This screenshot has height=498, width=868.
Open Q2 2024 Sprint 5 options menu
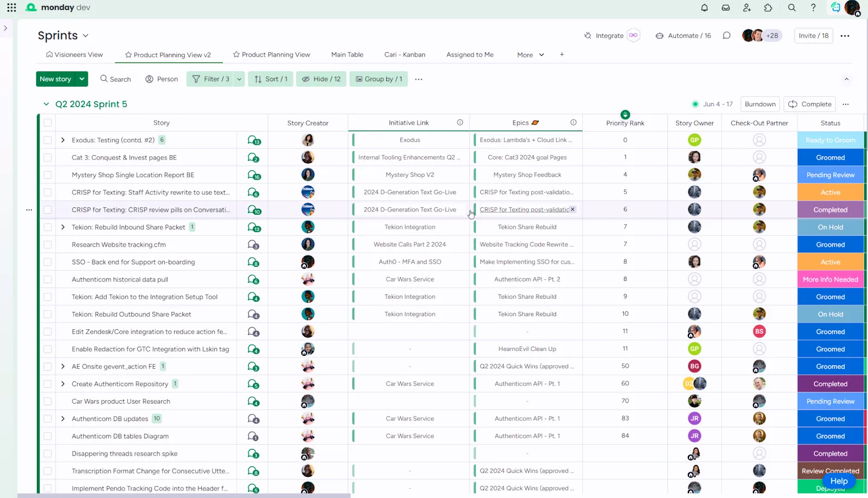coord(846,104)
